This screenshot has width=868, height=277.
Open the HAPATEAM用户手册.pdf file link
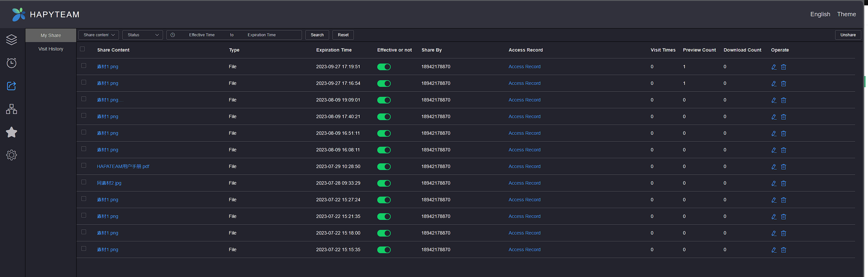[123, 166]
